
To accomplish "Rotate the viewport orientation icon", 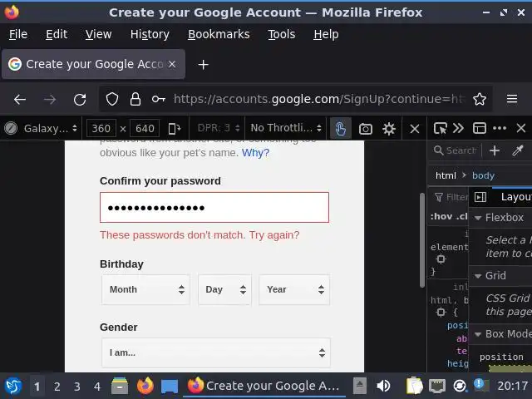I will [x=175, y=129].
